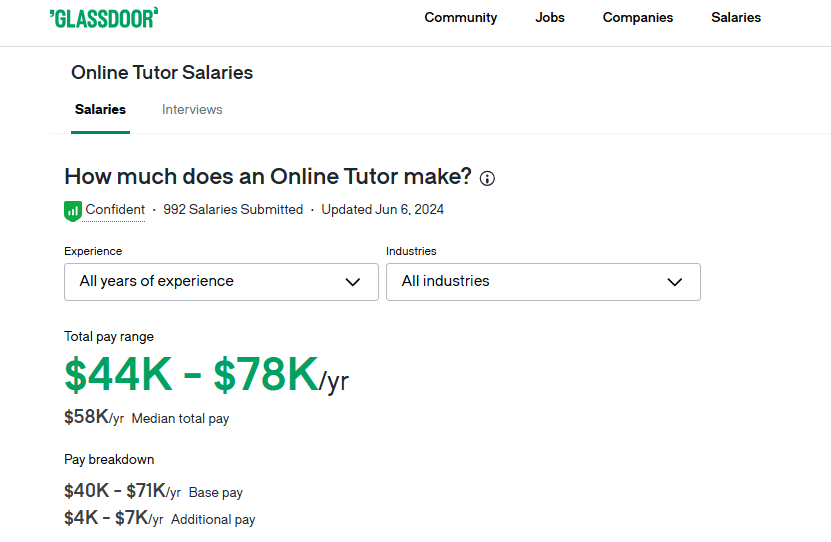Click the Pay breakdown label
This screenshot has height=542, width=831.
109,459
